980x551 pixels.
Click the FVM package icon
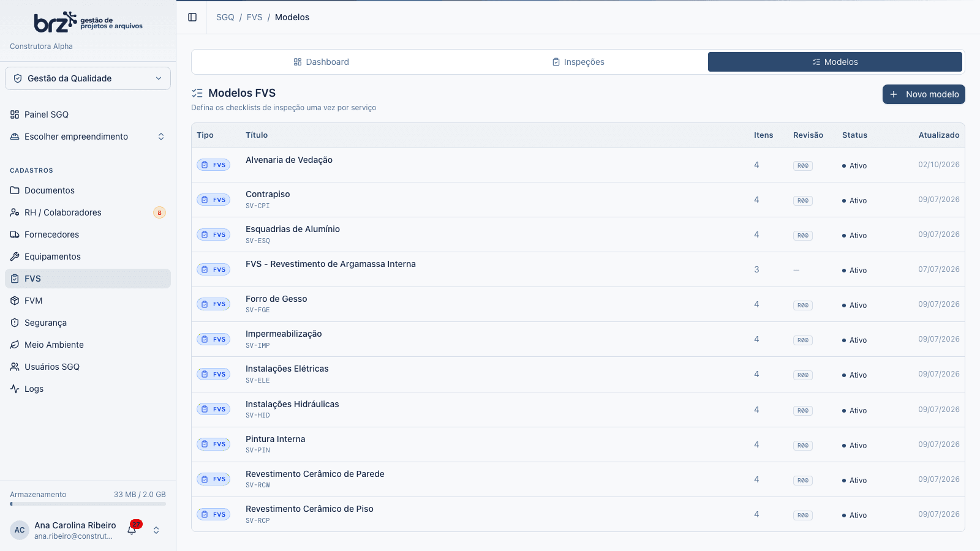[x=15, y=301]
